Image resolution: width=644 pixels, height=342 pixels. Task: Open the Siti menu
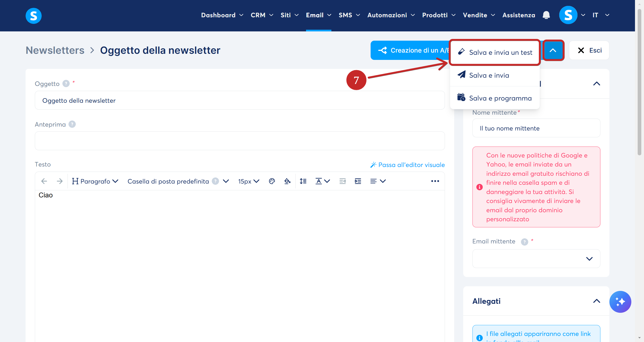click(x=289, y=15)
